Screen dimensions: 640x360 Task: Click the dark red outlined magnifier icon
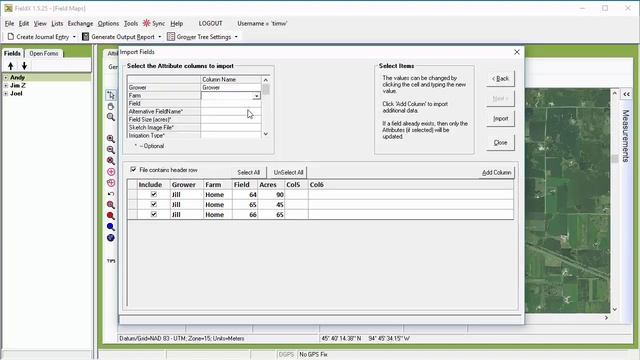111,205
